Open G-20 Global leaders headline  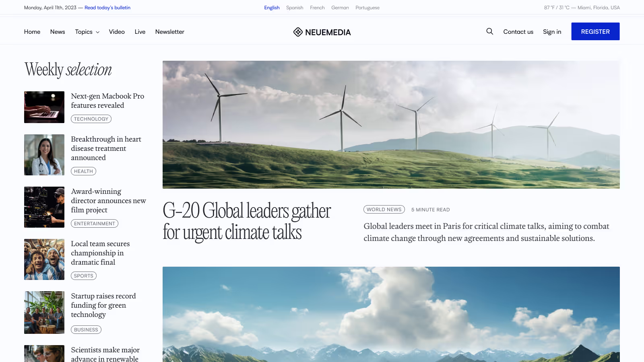pyautogui.click(x=246, y=221)
